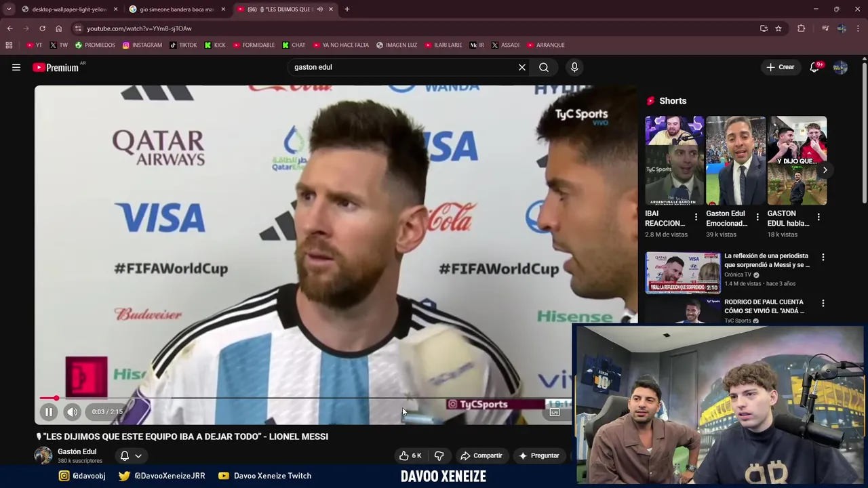Open the IBAI REACCION short
Viewport: 868px width, 488px height.
pos(675,160)
